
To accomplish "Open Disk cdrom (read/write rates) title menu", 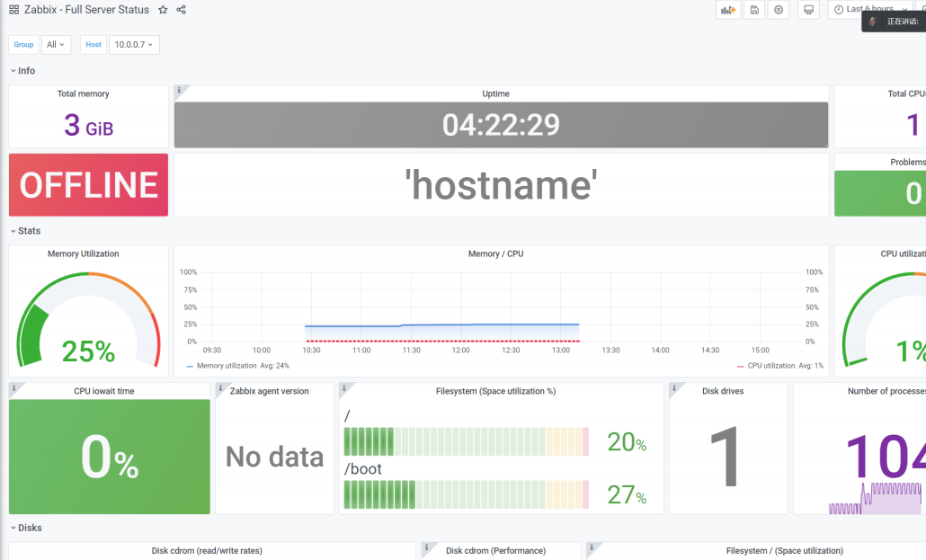I will 207,550.
